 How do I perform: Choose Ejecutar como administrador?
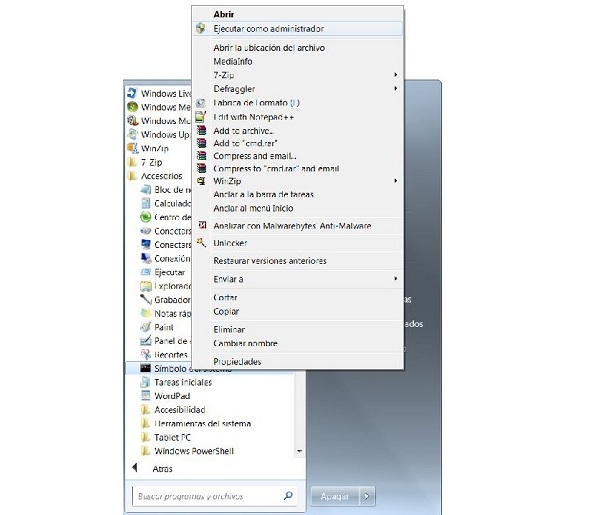point(298,29)
